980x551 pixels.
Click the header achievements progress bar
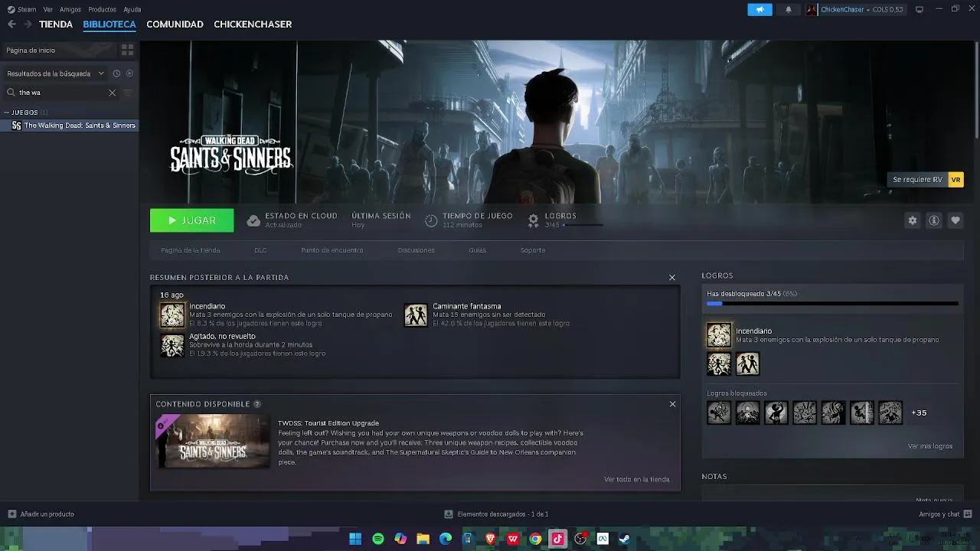pyautogui.click(x=582, y=225)
